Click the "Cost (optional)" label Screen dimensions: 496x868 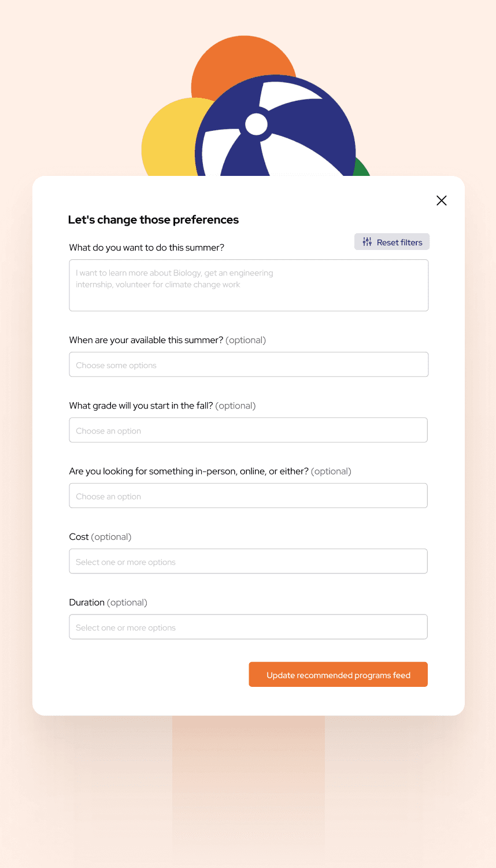[100, 537]
